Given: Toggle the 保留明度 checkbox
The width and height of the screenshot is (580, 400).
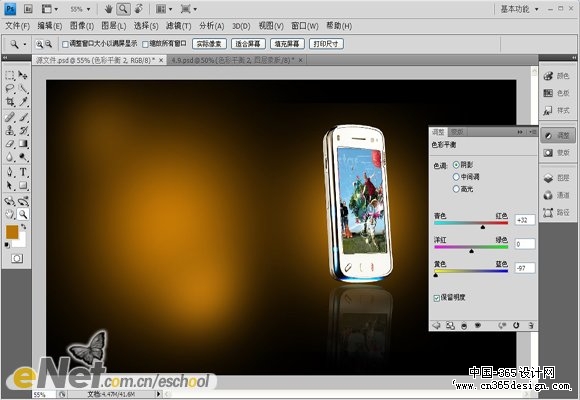Looking at the screenshot, I should coord(436,298).
